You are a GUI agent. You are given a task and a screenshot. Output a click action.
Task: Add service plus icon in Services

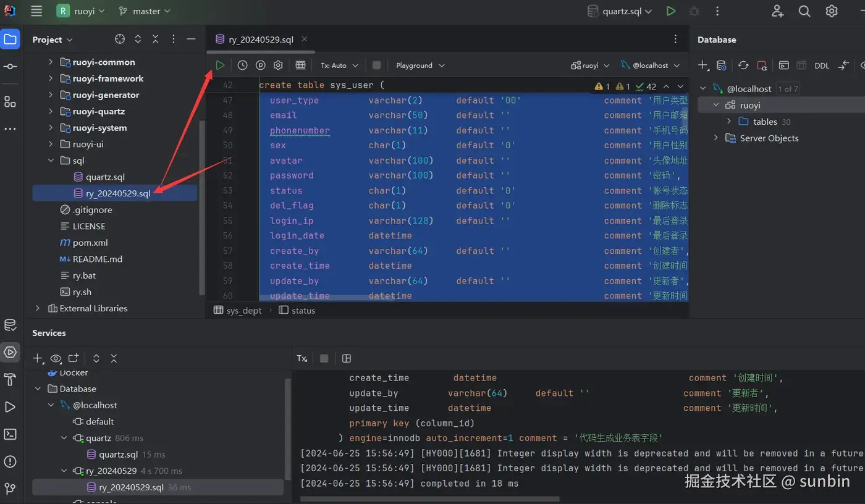38,358
